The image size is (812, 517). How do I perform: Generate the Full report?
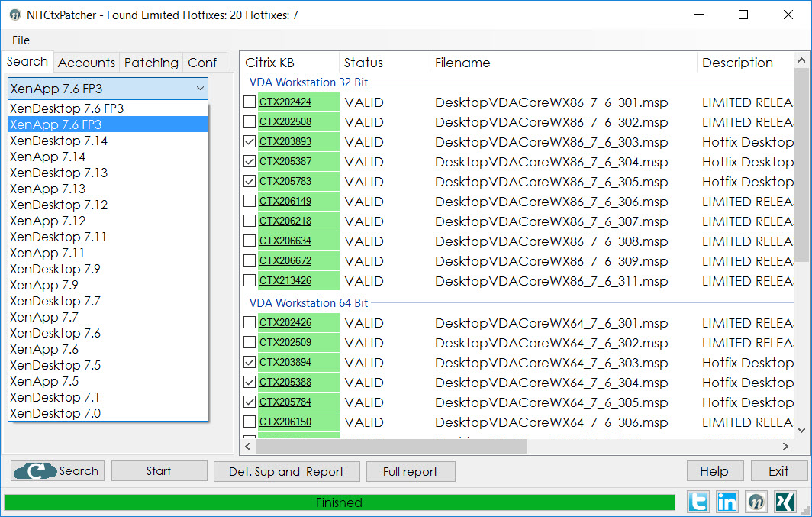pyautogui.click(x=410, y=471)
